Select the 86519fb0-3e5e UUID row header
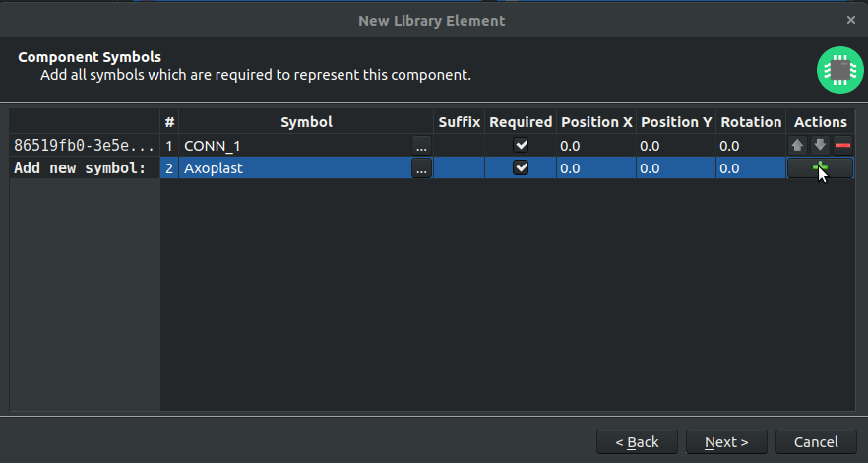This screenshot has width=868, height=463. (x=85, y=145)
